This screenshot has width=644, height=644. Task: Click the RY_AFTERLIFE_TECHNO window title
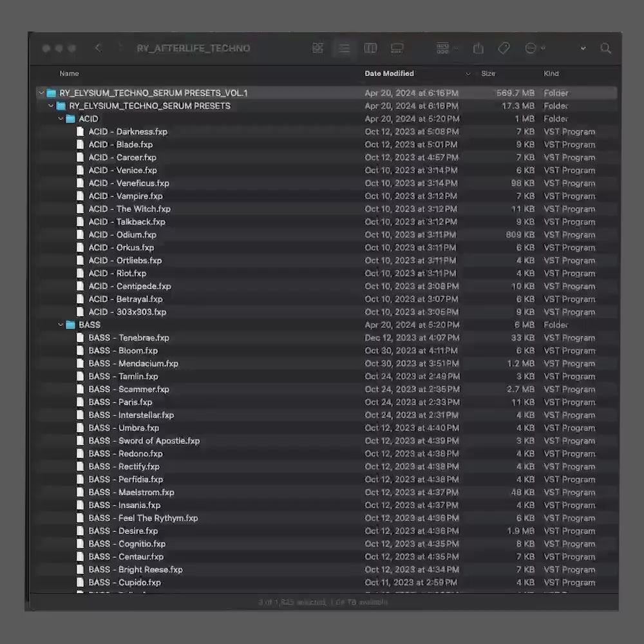pos(193,48)
